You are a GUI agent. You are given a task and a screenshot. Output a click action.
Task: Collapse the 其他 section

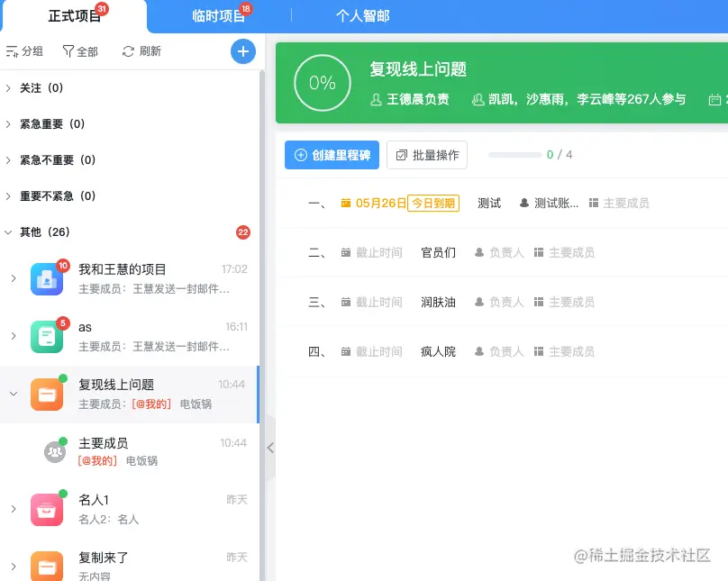[x=9, y=231]
